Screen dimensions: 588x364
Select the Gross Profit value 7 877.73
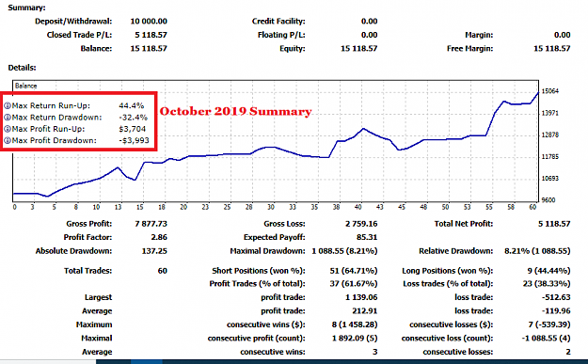click(151, 224)
